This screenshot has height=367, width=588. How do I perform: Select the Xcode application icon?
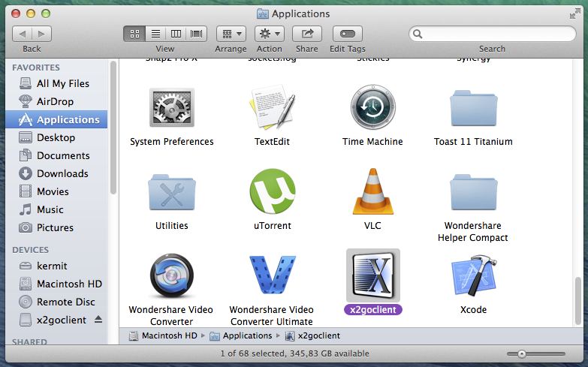(x=473, y=276)
